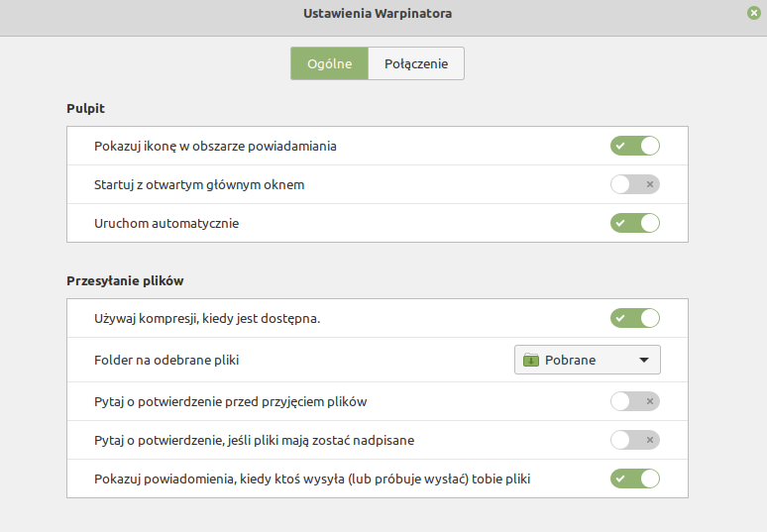This screenshot has height=532, width=767.
Task: Click the Uruchom automatycznie label
Action: (x=166, y=224)
